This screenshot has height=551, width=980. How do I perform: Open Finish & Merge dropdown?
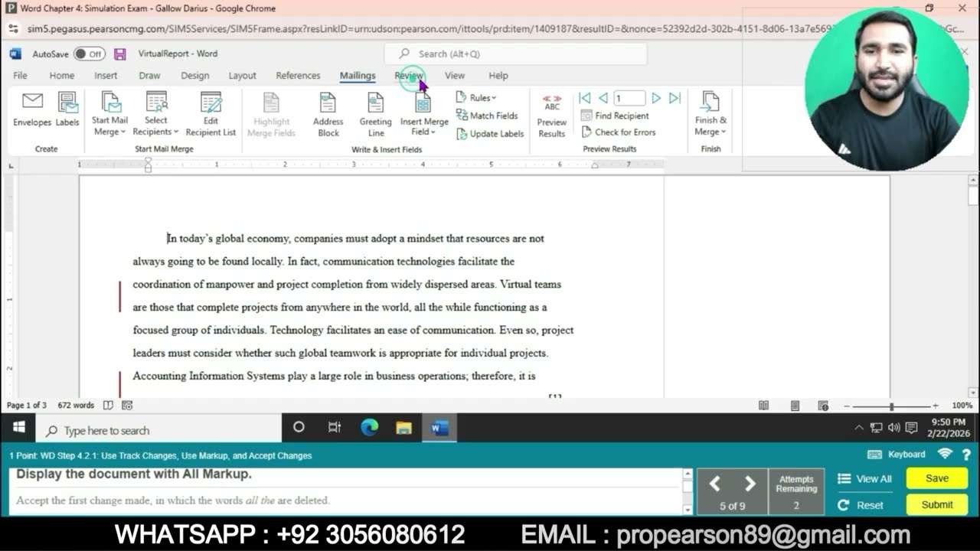pos(710,114)
